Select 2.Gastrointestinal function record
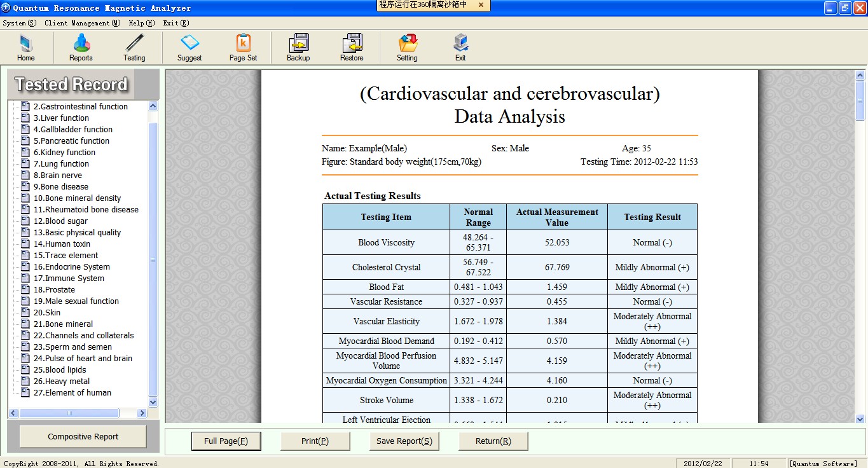Viewport: 868px width, 468px height. click(81, 106)
